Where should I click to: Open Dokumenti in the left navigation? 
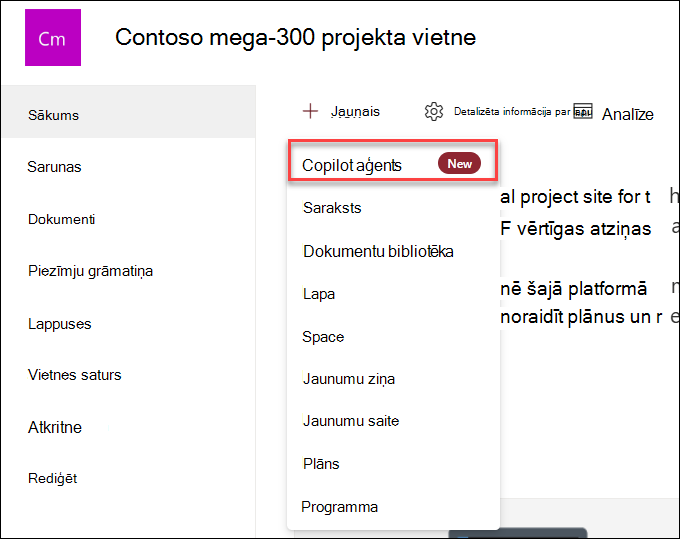pyautogui.click(x=62, y=219)
